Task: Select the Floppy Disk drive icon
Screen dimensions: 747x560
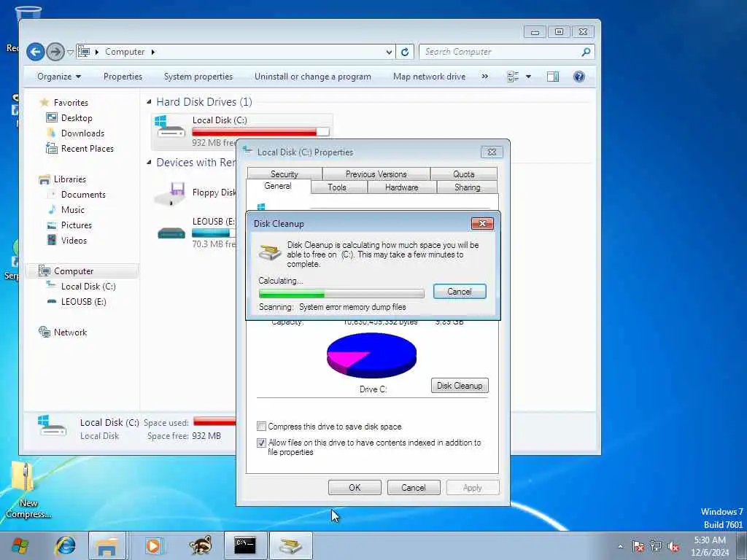Action: pyautogui.click(x=169, y=192)
